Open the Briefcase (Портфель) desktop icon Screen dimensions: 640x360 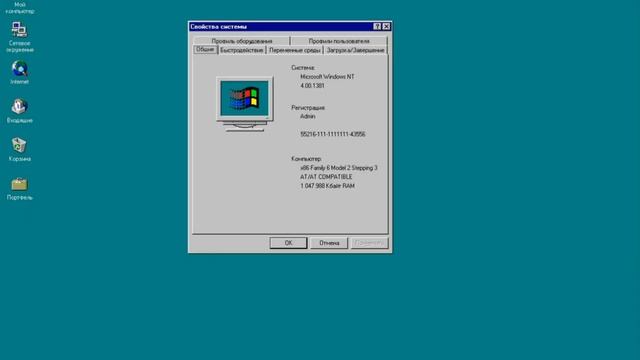19,189
